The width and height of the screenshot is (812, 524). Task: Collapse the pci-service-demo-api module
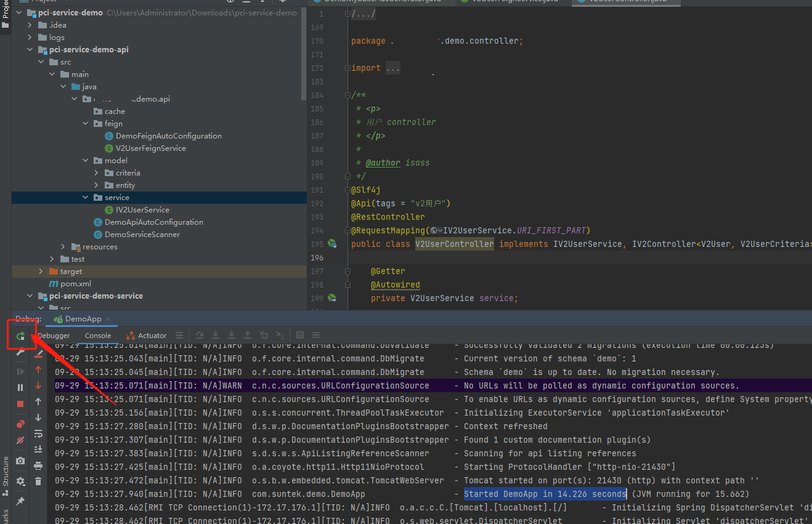30,50
